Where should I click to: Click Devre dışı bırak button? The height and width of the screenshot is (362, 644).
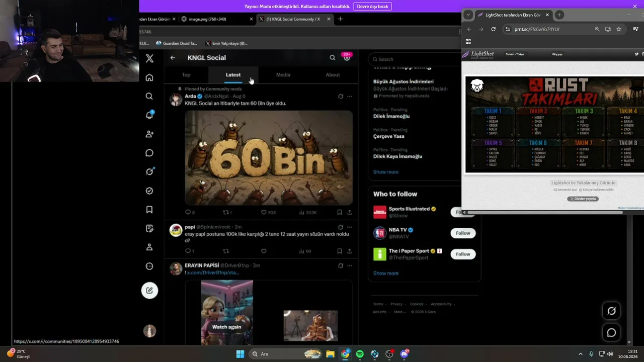pyautogui.click(x=372, y=7)
